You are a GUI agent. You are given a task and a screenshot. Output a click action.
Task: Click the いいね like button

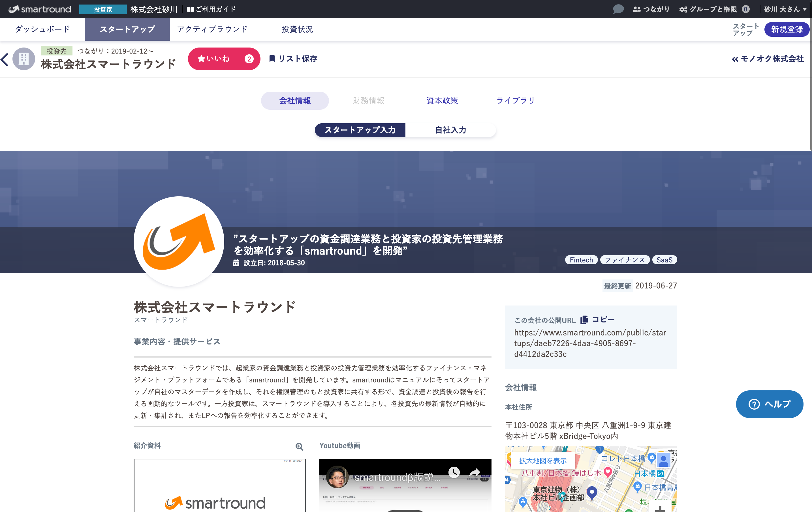tap(224, 59)
